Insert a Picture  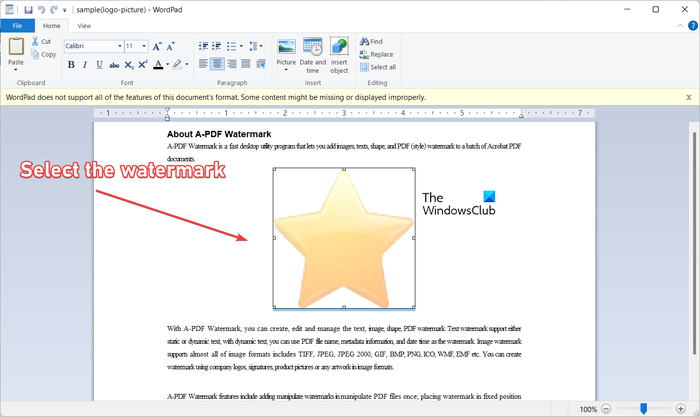coord(286,51)
